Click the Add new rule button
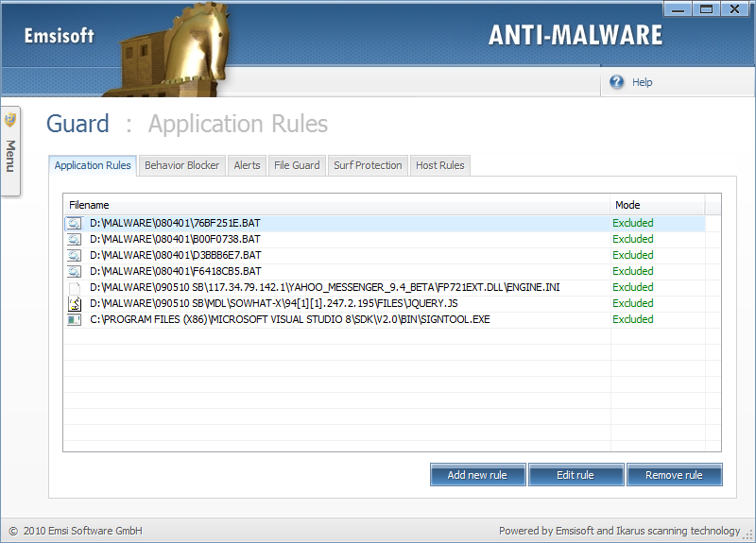Screen dimensions: 756x543 point(477,475)
